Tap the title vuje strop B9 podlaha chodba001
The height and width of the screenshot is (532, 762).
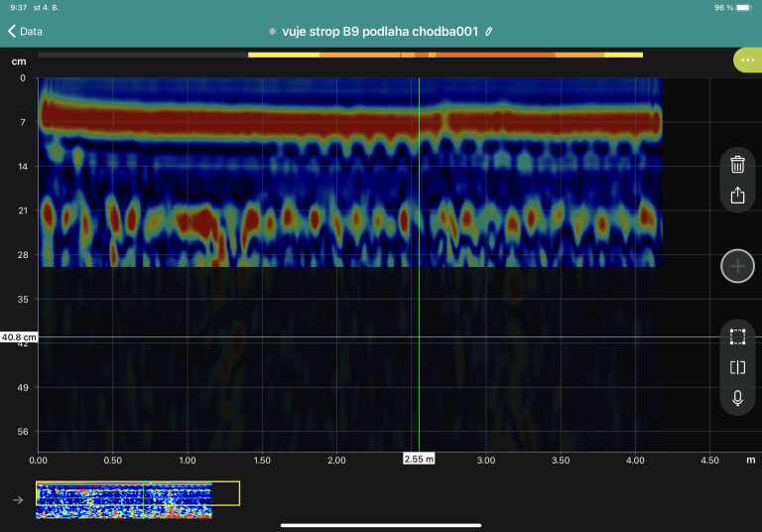coord(380,32)
